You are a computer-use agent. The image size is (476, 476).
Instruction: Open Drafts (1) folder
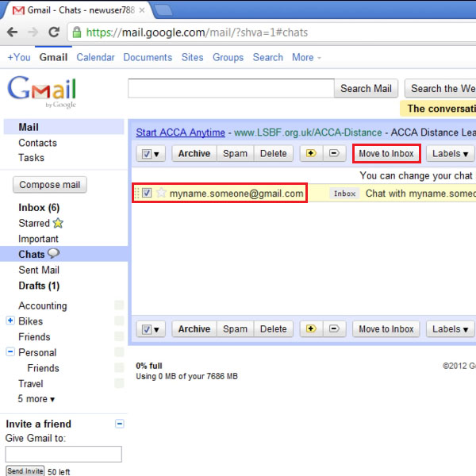point(39,286)
